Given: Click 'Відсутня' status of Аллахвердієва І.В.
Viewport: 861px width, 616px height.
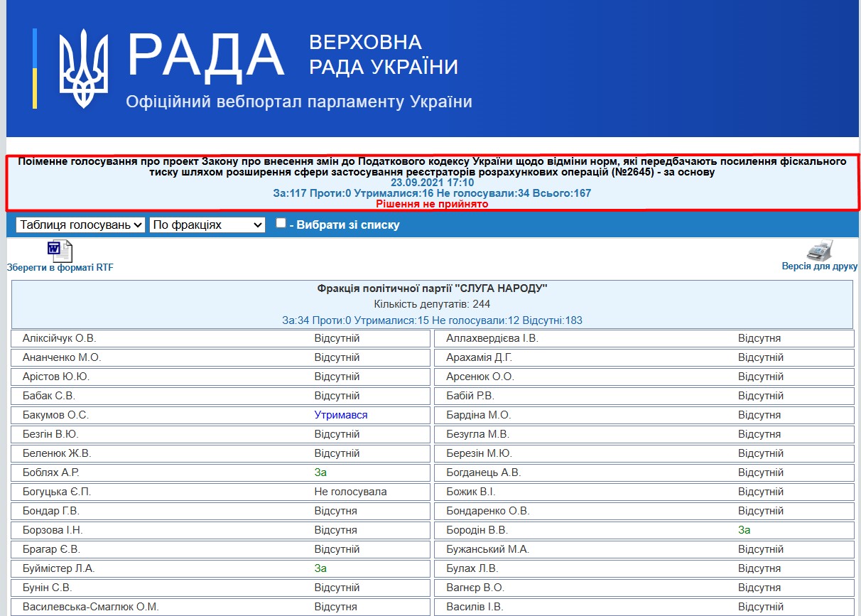Looking at the screenshot, I should click(x=759, y=338).
